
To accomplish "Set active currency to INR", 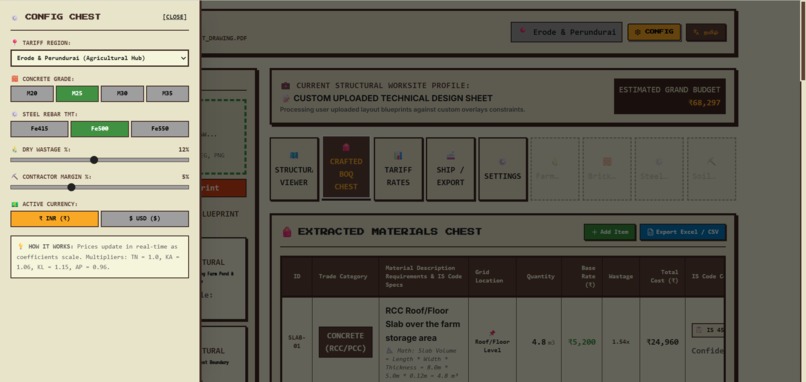I will tap(54, 219).
